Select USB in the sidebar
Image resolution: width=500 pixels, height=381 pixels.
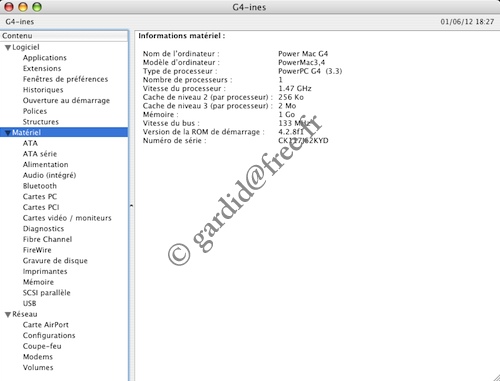(30, 303)
